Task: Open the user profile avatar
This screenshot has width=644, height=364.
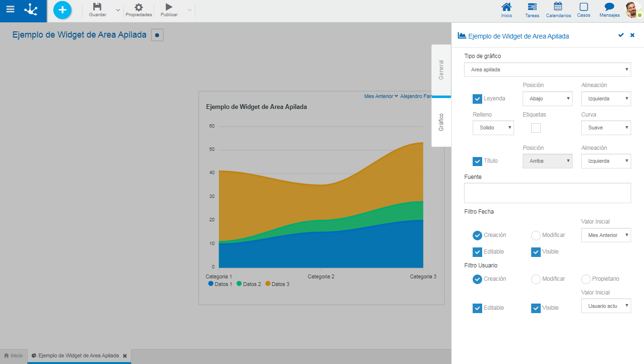Action: click(x=634, y=10)
